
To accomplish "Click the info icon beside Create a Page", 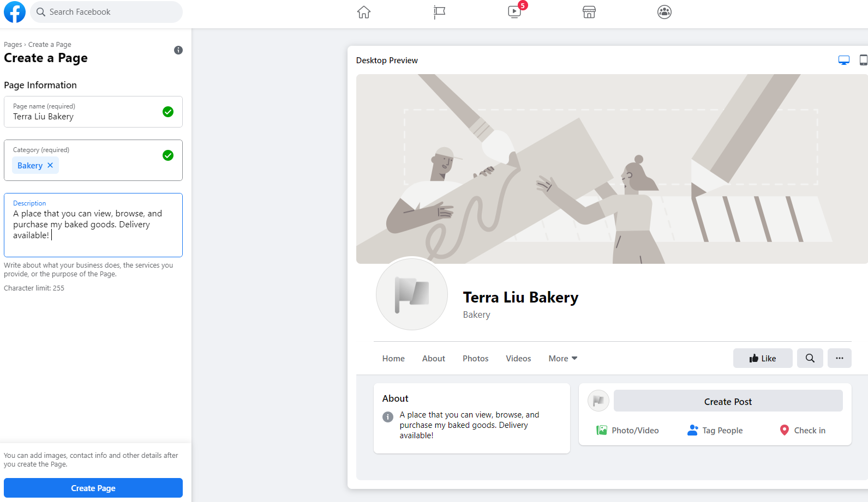I will pyautogui.click(x=178, y=50).
